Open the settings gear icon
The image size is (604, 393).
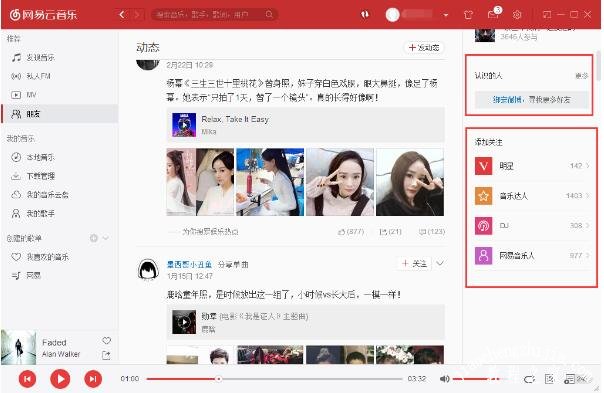[517, 15]
